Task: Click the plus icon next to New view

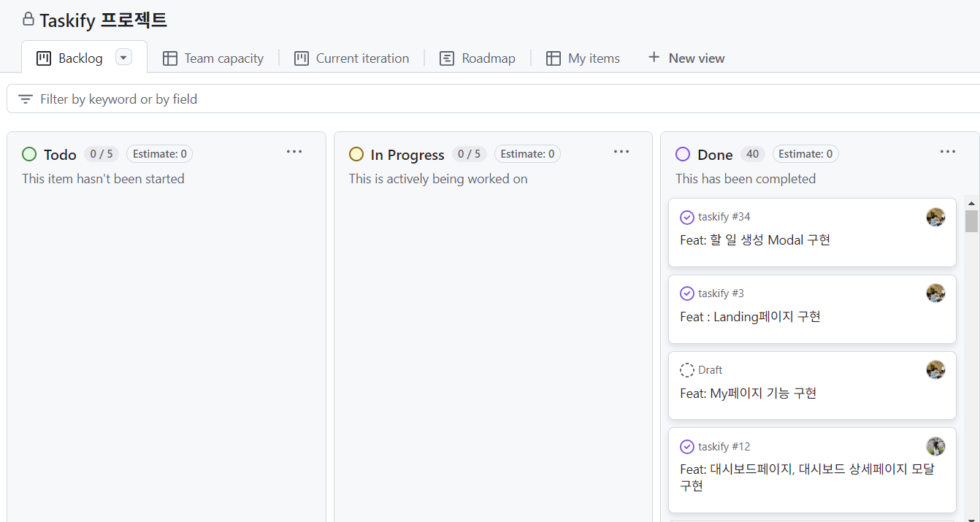Action: coord(654,58)
